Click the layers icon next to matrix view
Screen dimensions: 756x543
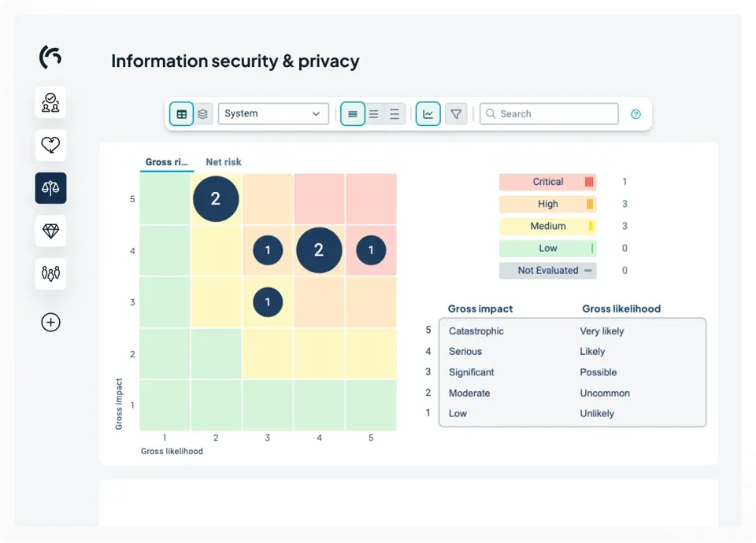pos(202,113)
